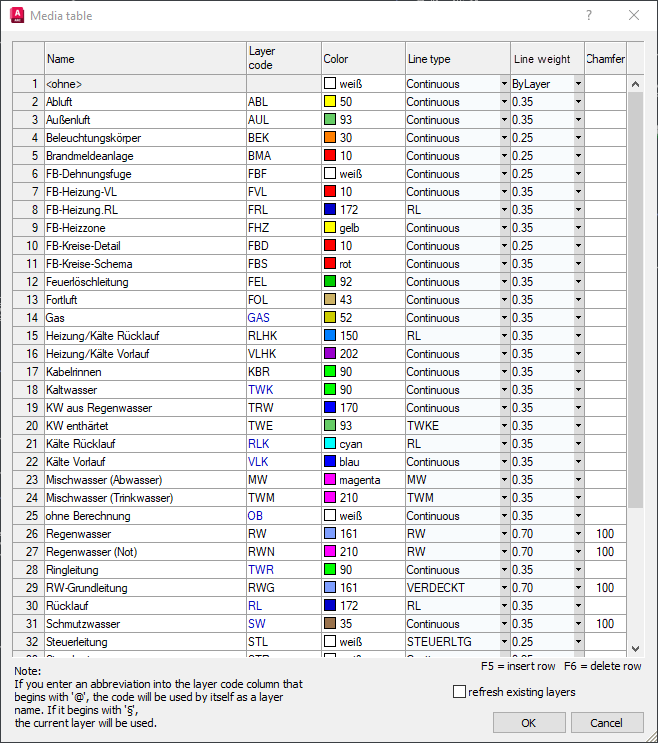Click the empty chamfer cell for Abluft
This screenshot has height=743, width=658.
coord(605,102)
